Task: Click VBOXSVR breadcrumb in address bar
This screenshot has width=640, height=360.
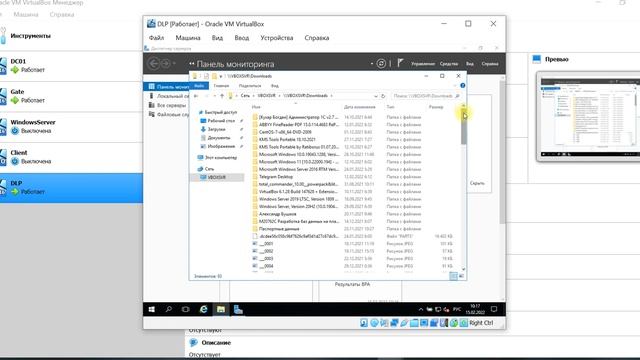Action: [x=267, y=96]
